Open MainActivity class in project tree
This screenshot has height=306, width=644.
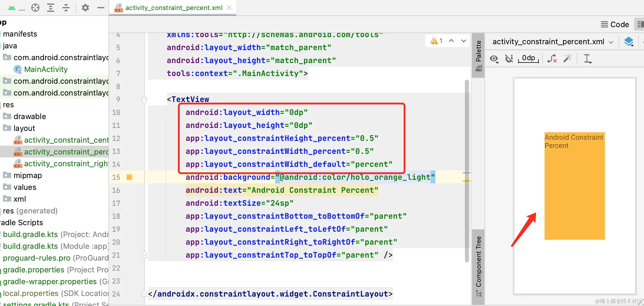(x=46, y=69)
